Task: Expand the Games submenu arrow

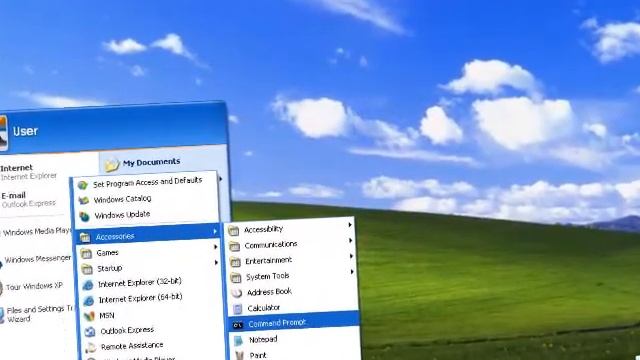Action: point(216,247)
